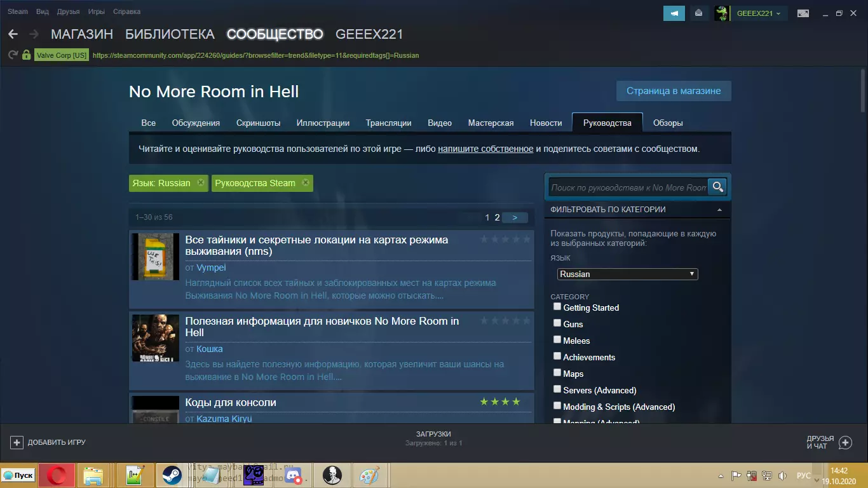Select the Maps category checkbox

(x=557, y=373)
